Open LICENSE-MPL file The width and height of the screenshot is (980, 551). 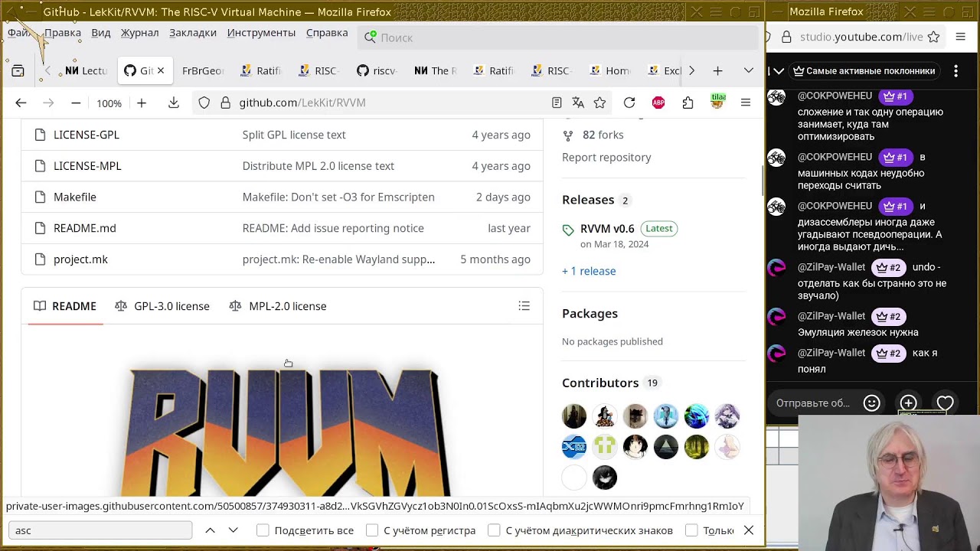pos(87,166)
